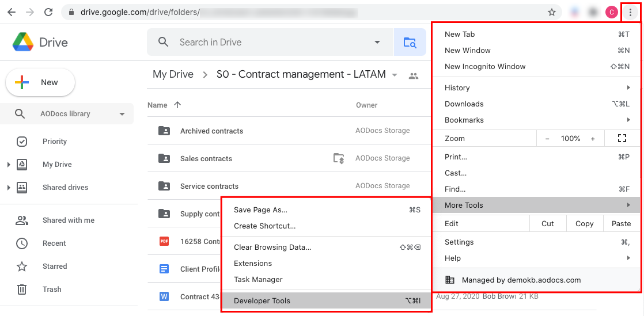Toggle fullscreen icon in Zoom row
The image size is (644, 316).
[x=622, y=138]
